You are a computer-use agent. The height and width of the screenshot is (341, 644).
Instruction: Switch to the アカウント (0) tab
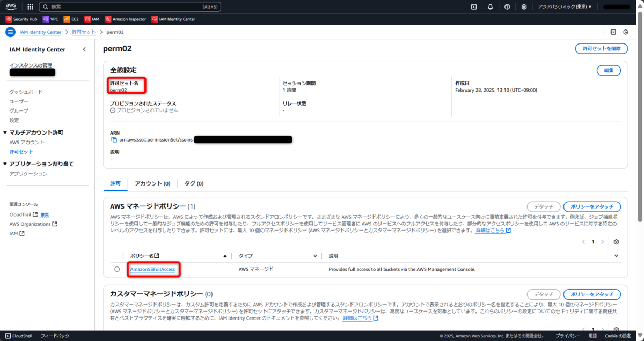(152, 183)
